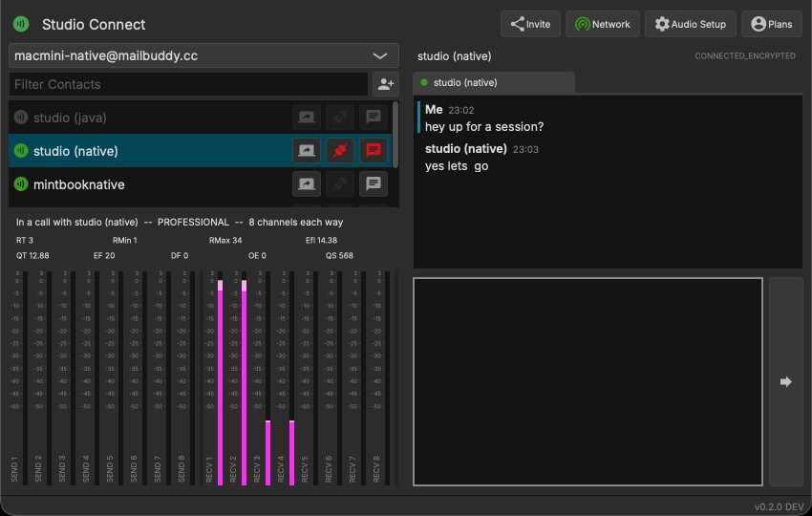Click the add contact icon
Screen dimensions: 812x516
pyautogui.click(x=386, y=84)
